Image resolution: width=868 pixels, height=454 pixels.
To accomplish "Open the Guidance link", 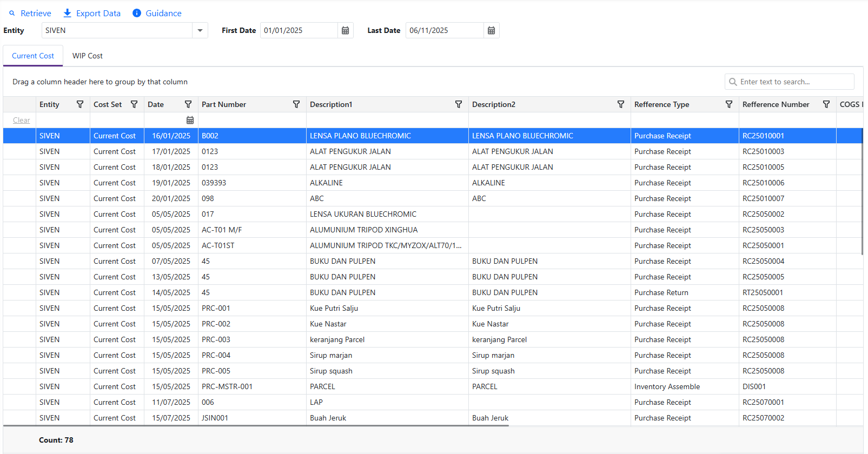I will [157, 13].
